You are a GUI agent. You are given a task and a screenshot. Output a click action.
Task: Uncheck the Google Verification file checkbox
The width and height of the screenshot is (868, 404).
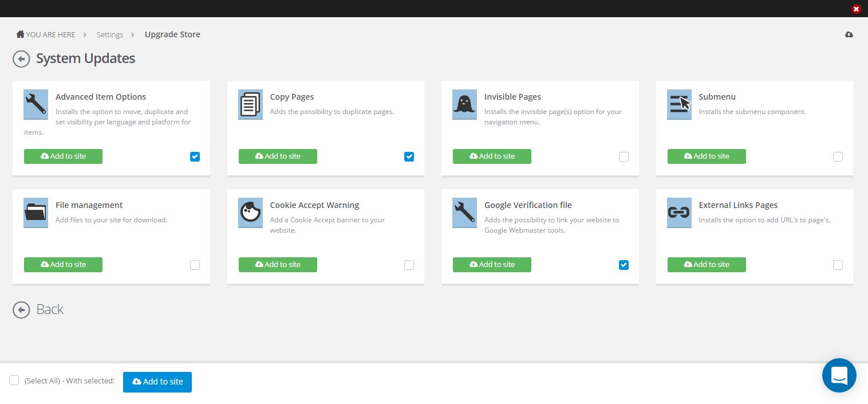coord(624,265)
